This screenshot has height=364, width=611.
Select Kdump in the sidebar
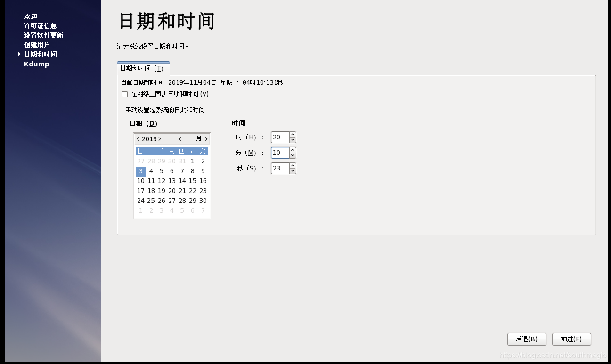point(37,64)
